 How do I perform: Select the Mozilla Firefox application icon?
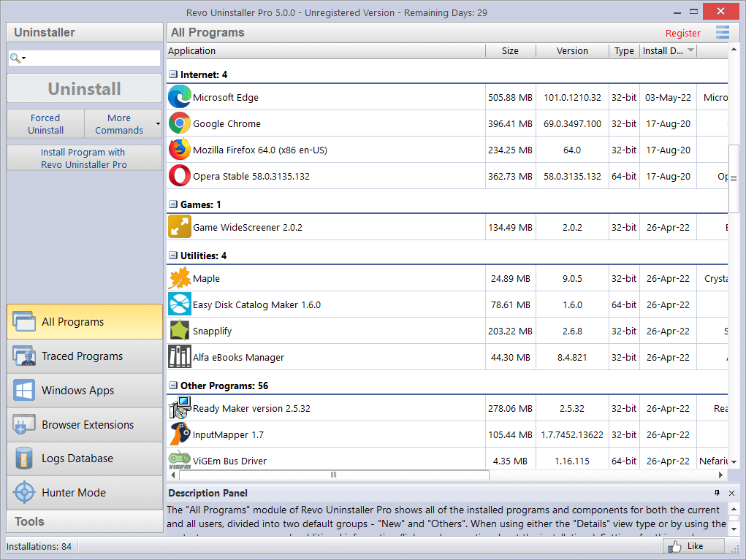pyautogui.click(x=179, y=150)
